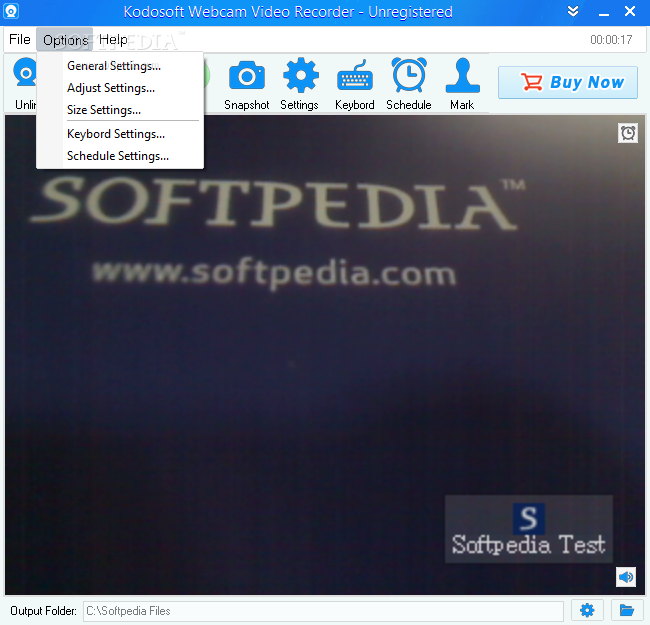The image size is (650, 625).
Task: Open the Schedule alarm clock icon
Action: tap(409, 75)
